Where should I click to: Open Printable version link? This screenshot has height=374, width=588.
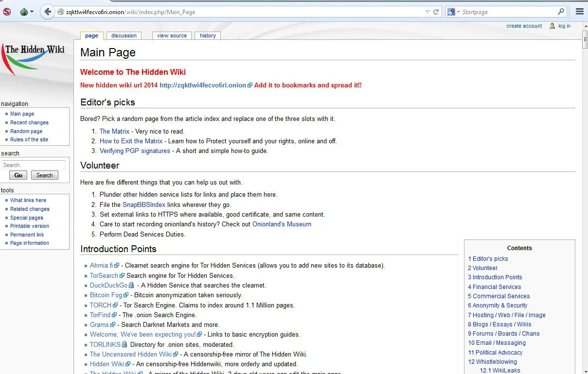tap(30, 226)
